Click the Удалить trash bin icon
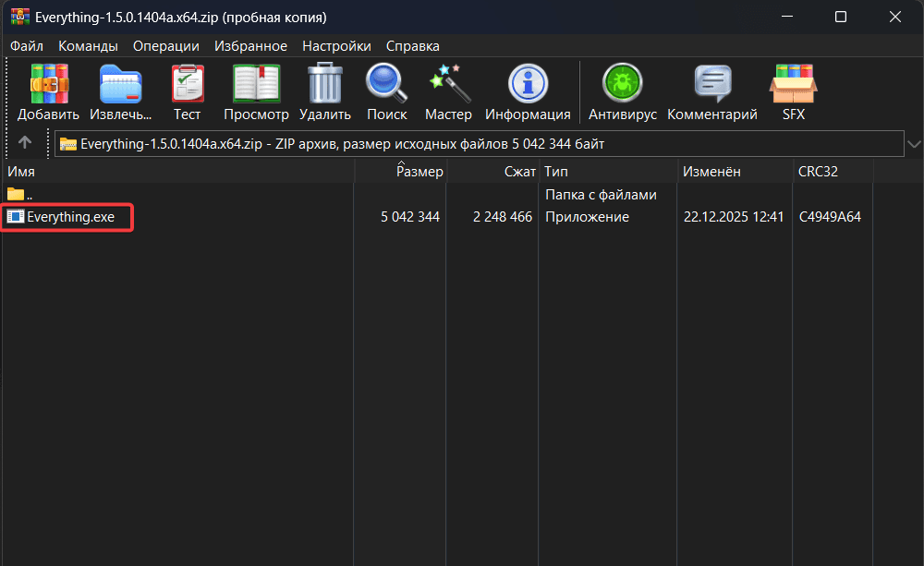The image size is (924, 566). point(324,84)
